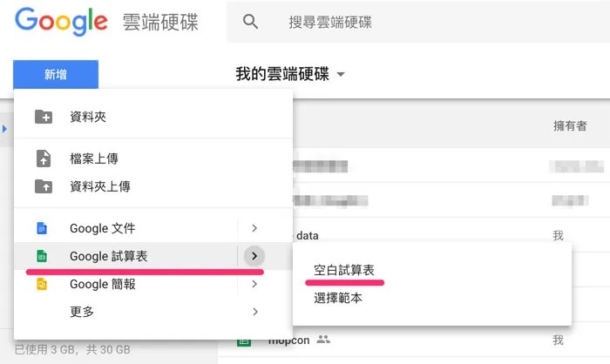Click the shared people icon beside mopcon

(x=323, y=340)
